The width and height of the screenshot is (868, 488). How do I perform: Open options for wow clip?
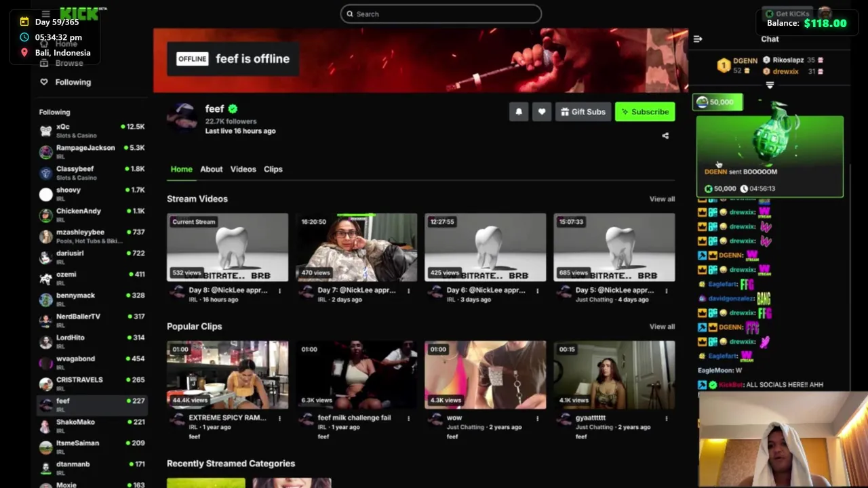click(x=537, y=418)
